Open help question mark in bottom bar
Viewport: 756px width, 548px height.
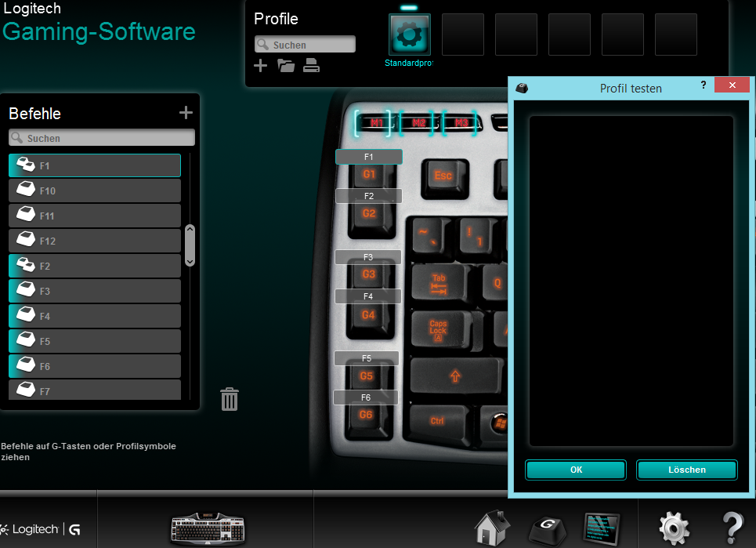tap(732, 528)
